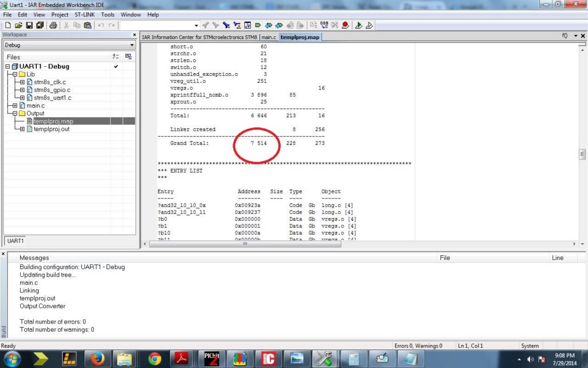Collapse the UART1 - Debug project node
This screenshot has height=368, width=588.
coord(7,67)
